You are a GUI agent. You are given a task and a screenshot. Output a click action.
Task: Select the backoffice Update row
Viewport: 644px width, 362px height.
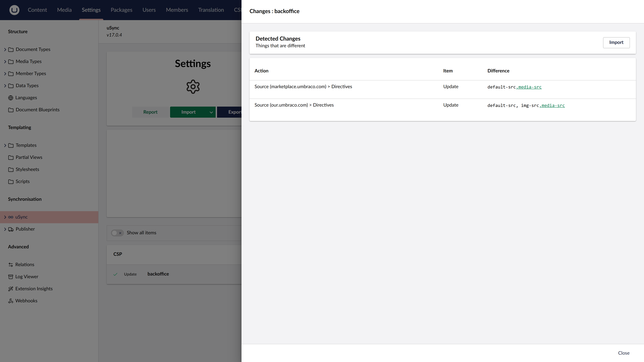tap(158, 274)
